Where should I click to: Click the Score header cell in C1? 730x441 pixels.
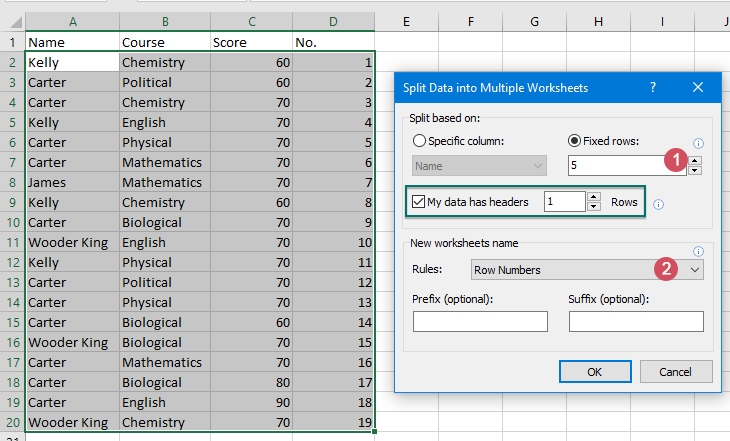tap(250, 42)
